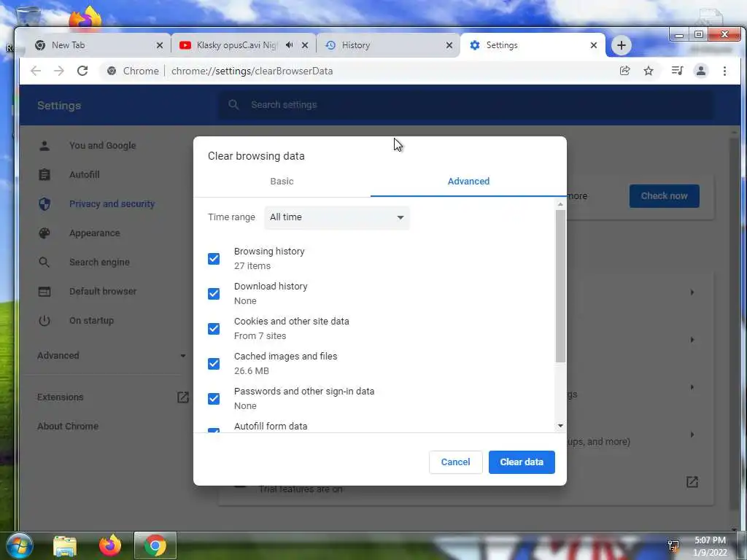Select the Advanced tab in dialog

tap(468, 182)
